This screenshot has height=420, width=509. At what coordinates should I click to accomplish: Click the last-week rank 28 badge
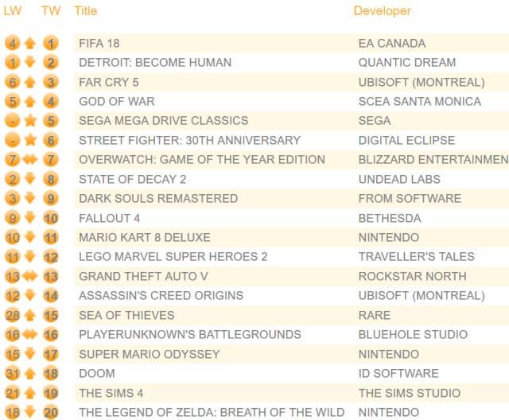12,315
